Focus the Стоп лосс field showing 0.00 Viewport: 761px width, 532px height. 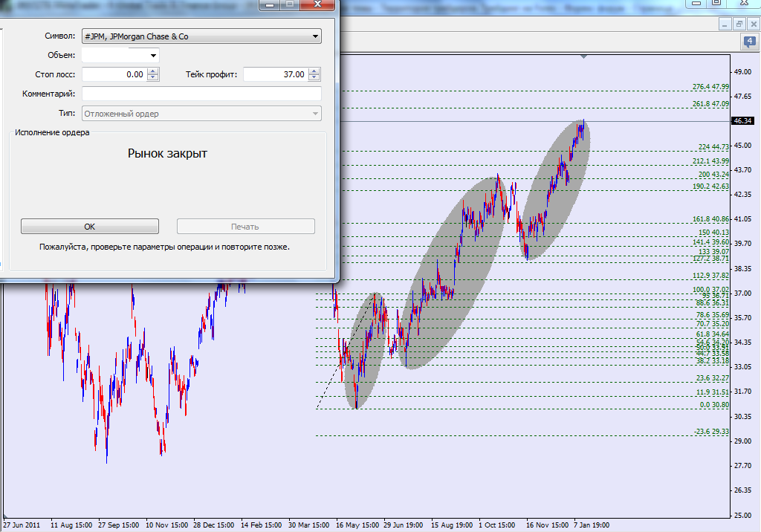114,74
